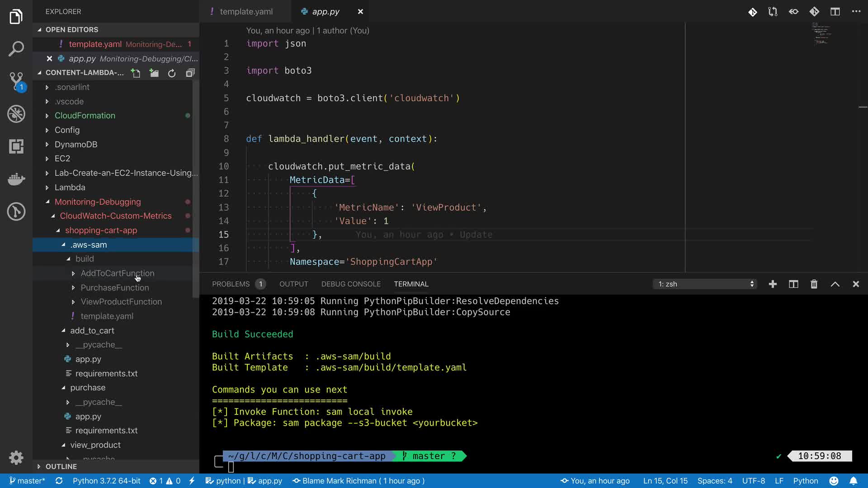Image resolution: width=868 pixels, height=488 pixels.
Task: Open the terminal shell selector dropdown
Action: (705, 284)
